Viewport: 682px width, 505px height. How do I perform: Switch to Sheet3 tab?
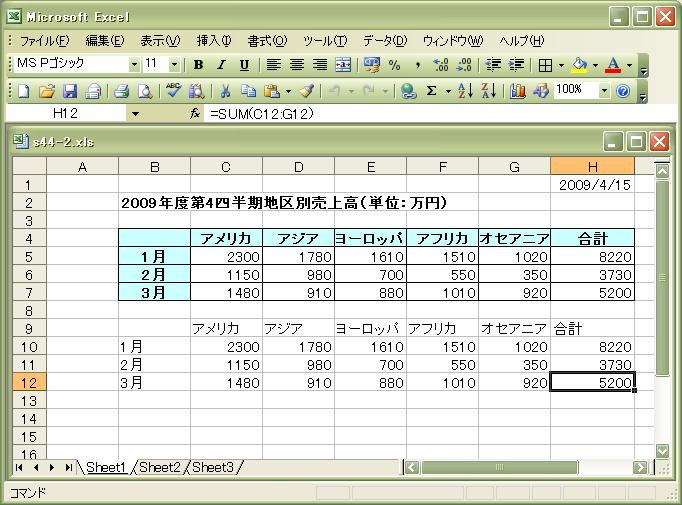click(213, 467)
